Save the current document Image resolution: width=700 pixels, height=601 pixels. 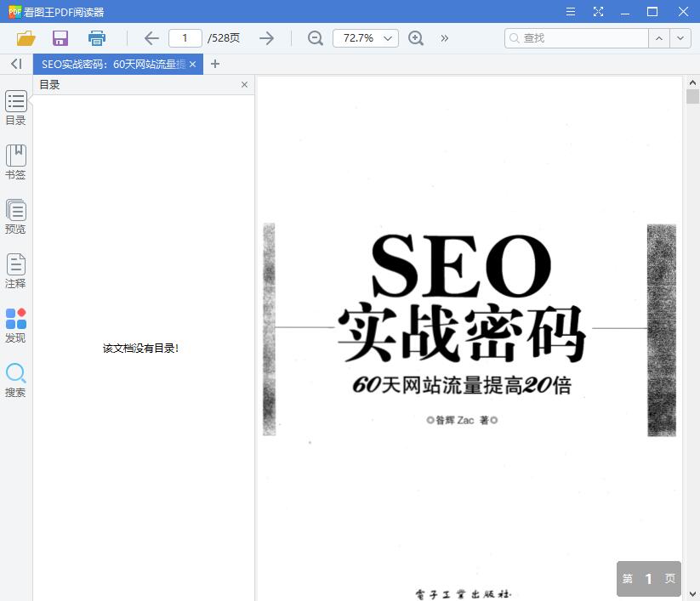60,37
